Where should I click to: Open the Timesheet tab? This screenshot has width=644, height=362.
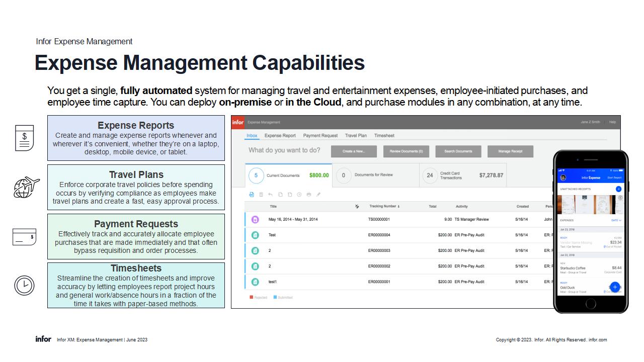(x=384, y=136)
